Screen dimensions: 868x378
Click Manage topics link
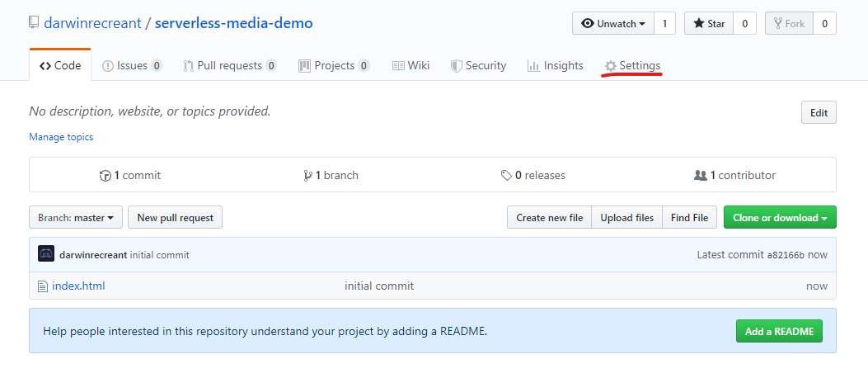coord(61,137)
